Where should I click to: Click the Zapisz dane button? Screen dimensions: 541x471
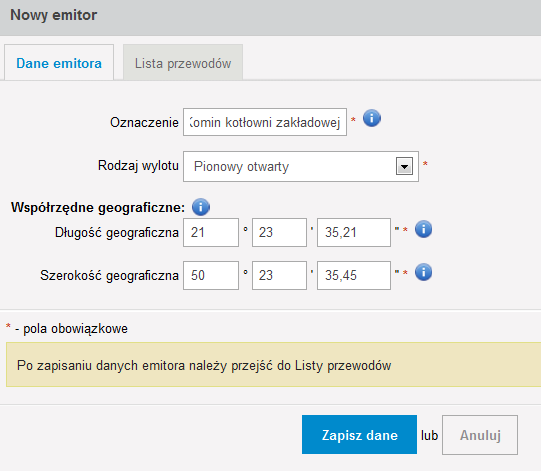point(359,434)
